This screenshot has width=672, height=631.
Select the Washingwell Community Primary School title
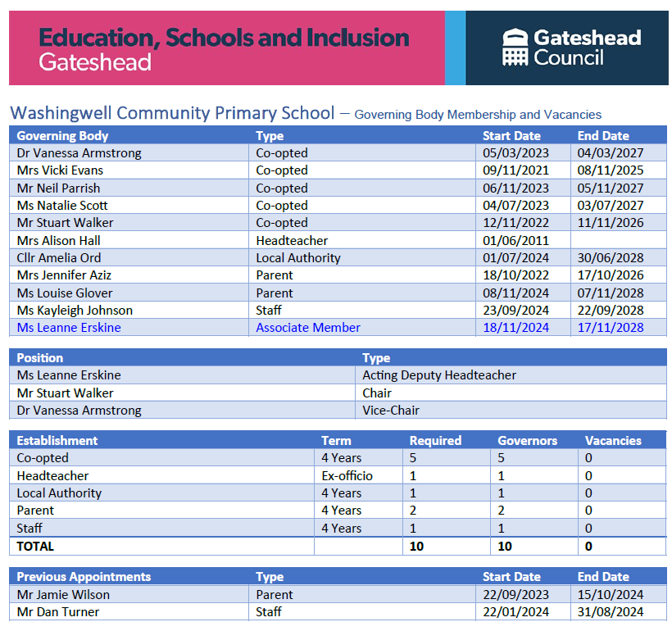(x=172, y=113)
